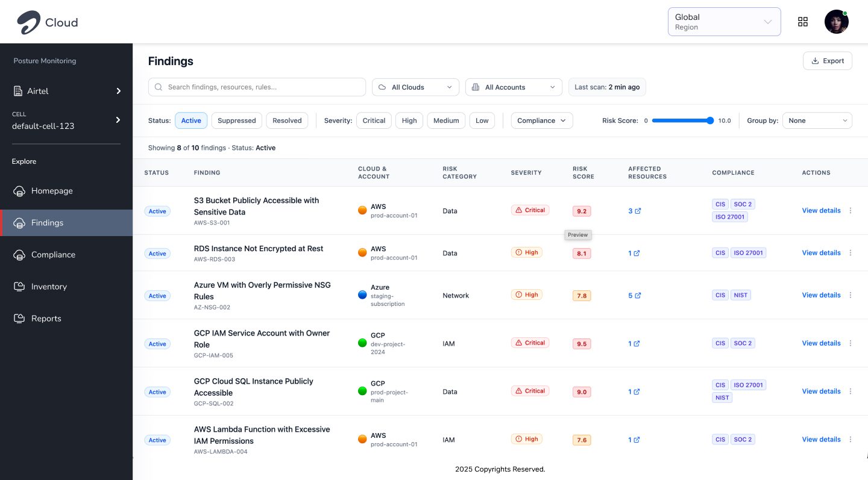The height and width of the screenshot is (480, 868).
Task: Open affected resources link for S3 Bucket finding
Action: [634, 211]
